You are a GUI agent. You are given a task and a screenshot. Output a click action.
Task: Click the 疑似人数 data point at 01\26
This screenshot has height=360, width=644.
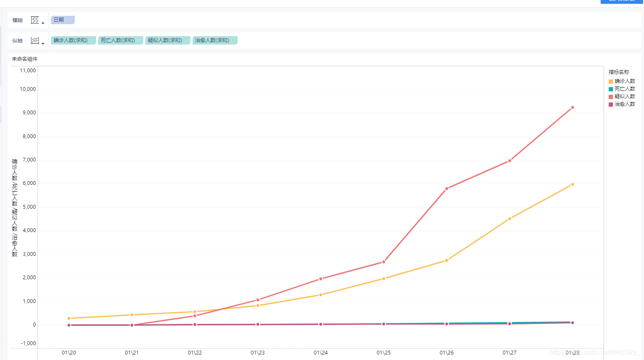[x=447, y=189]
